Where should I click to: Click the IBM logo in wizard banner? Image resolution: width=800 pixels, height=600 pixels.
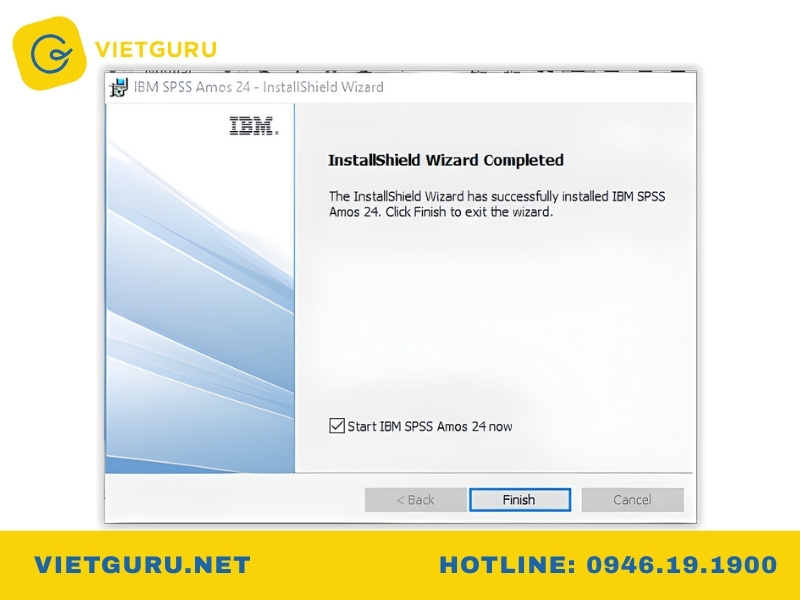click(x=254, y=126)
